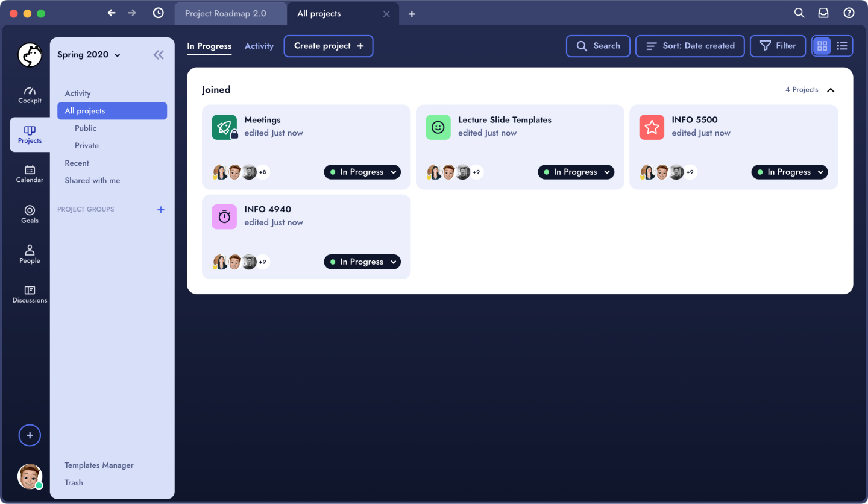This screenshot has height=504, width=868.
Task: Click the PROJECT GROUPS heading
Action: tap(86, 210)
